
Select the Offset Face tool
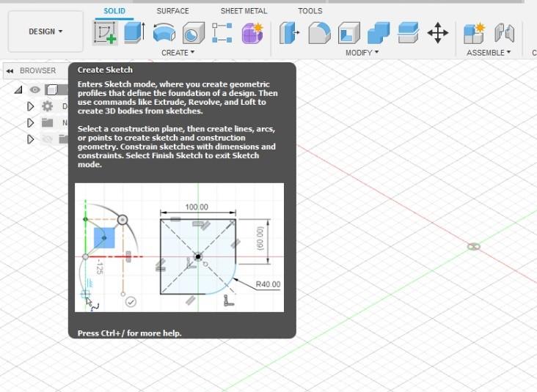[408, 33]
